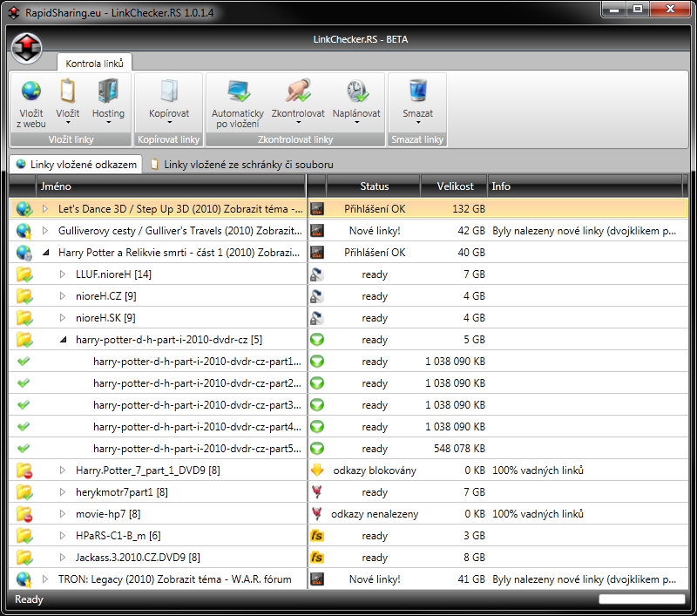The width and height of the screenshot is (697, 616).
Task: Open the Hosting server icon
Action: coord(108,91)
